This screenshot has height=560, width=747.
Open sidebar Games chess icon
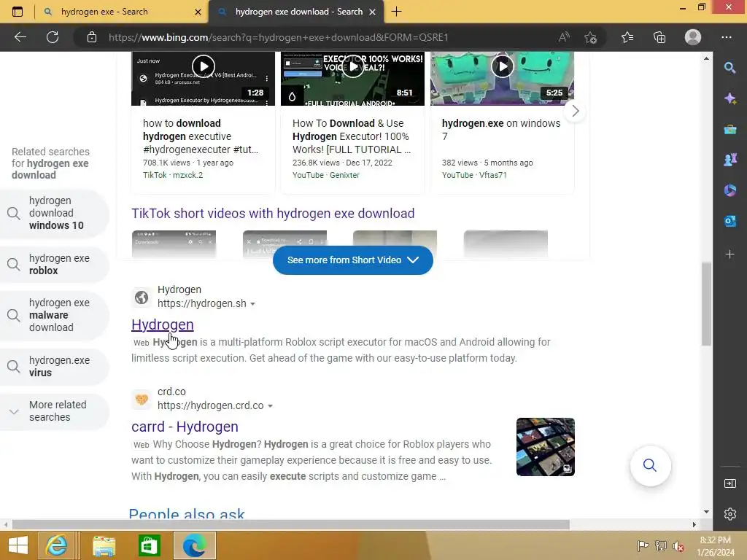729,160
